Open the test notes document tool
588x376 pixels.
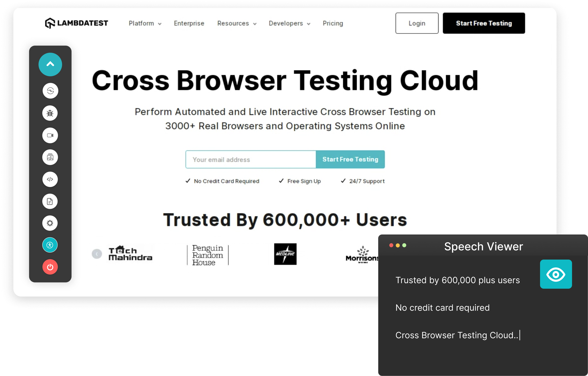point(50,201)
